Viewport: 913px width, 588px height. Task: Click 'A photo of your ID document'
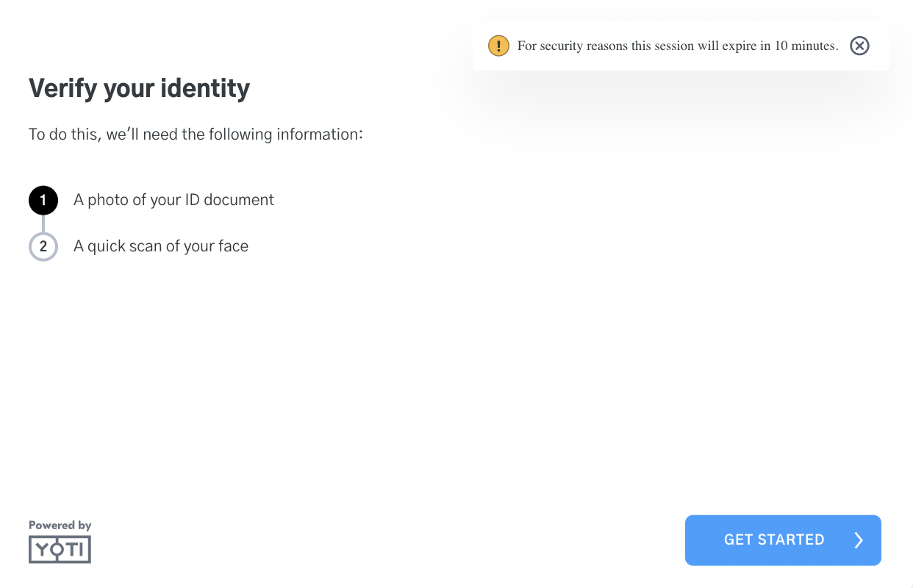point(173,200)
